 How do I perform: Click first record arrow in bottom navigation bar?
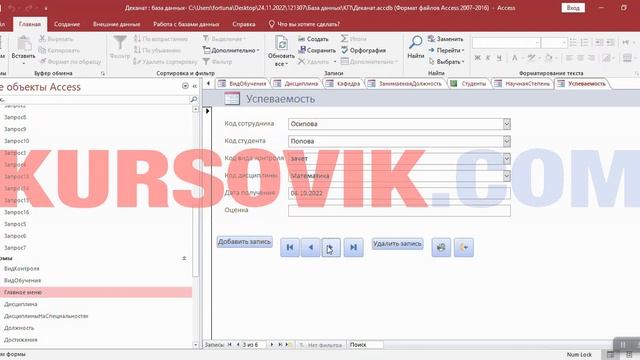click(x=229, y=345)
